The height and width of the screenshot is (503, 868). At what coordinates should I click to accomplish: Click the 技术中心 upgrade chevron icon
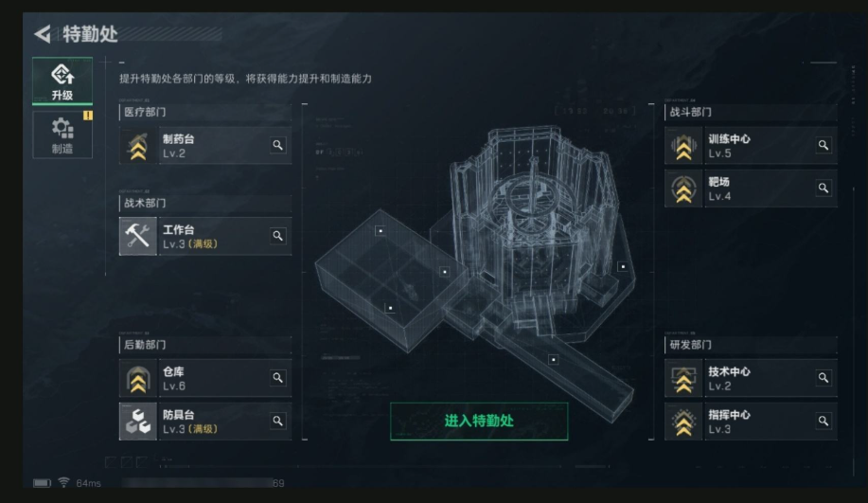click(x=683, y=378)
